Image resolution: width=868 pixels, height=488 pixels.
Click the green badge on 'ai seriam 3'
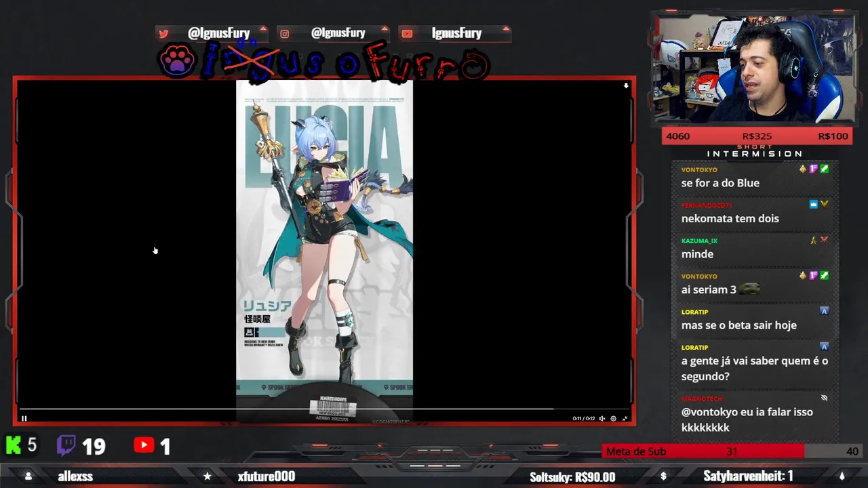[x=824, y=275]
